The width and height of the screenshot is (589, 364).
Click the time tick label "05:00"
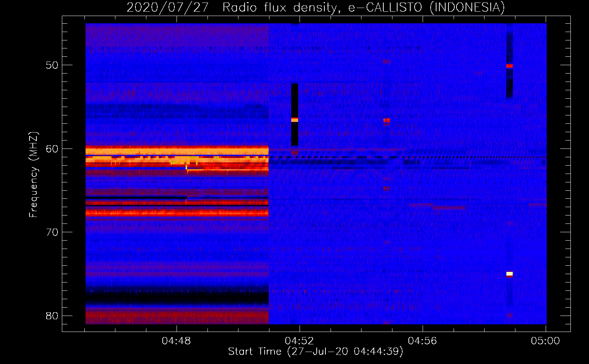coord(545,341)
